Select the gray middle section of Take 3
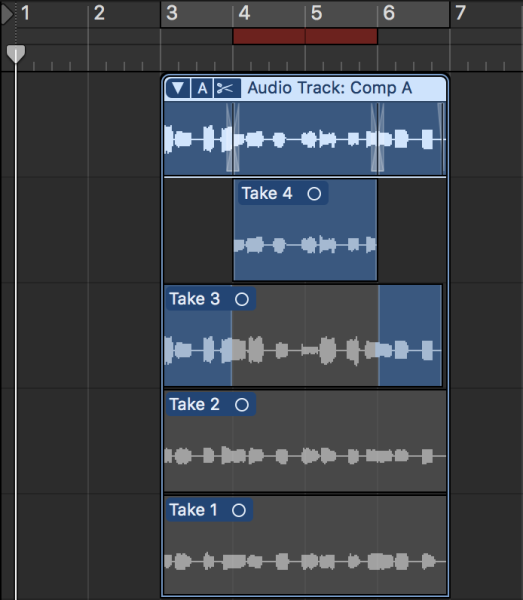Viewport: 523px width, 600px height. pyautogui.click(x=305, y=336)
